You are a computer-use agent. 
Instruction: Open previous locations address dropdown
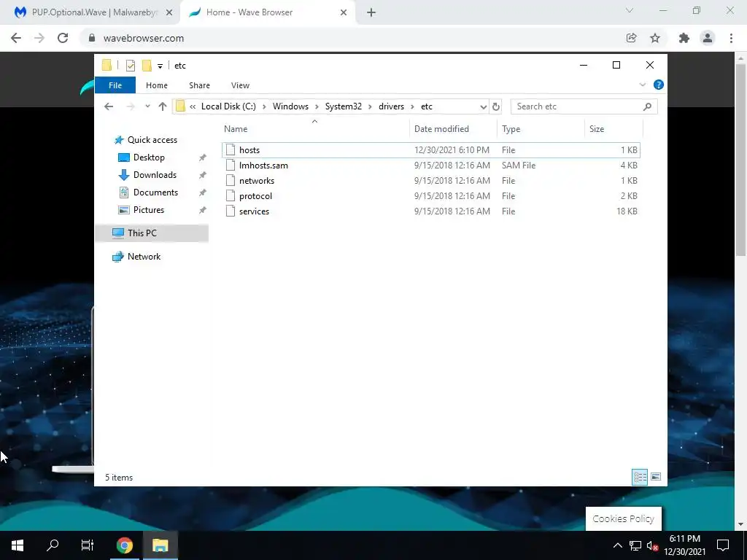(x=483, y=106)
